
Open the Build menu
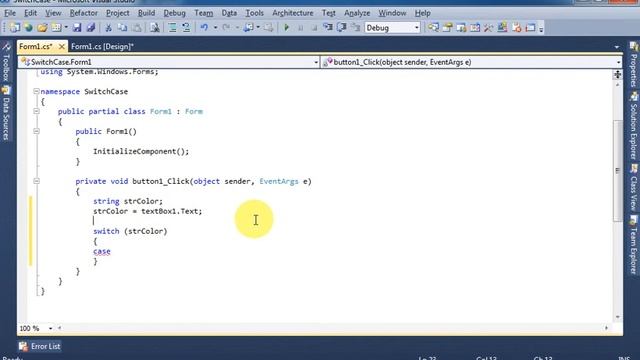click(x=146, y=13)
